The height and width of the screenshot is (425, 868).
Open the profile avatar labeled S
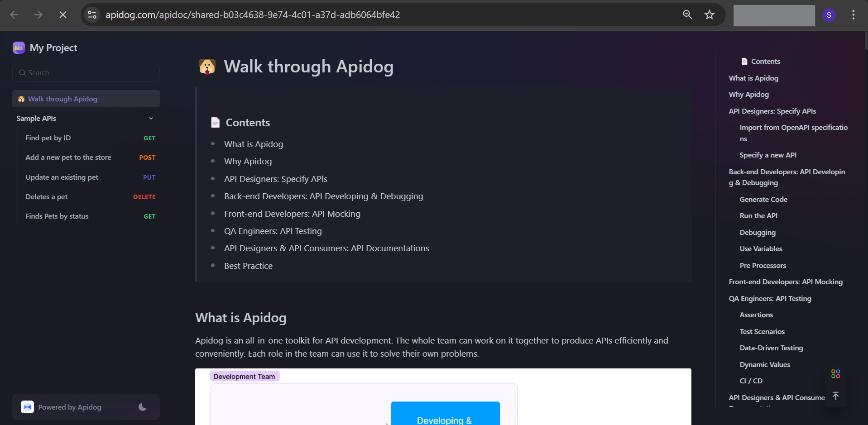(829, 15)
